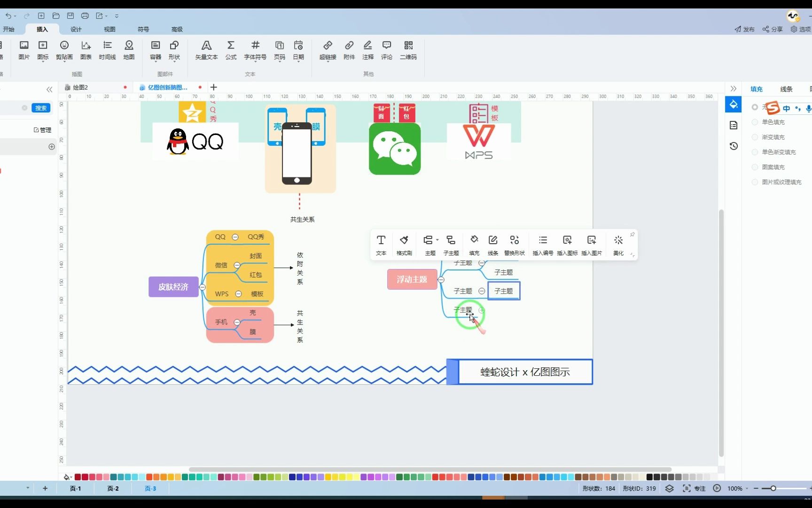Click the 发布 publish button
This screenshot has height=508, width=812.
[x=745, y=29]
